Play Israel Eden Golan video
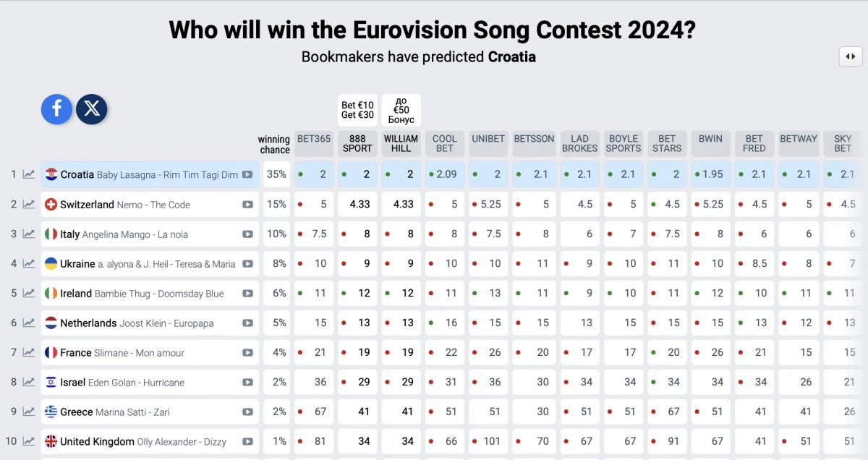The image size is (868, 460). tap(247, 382)
